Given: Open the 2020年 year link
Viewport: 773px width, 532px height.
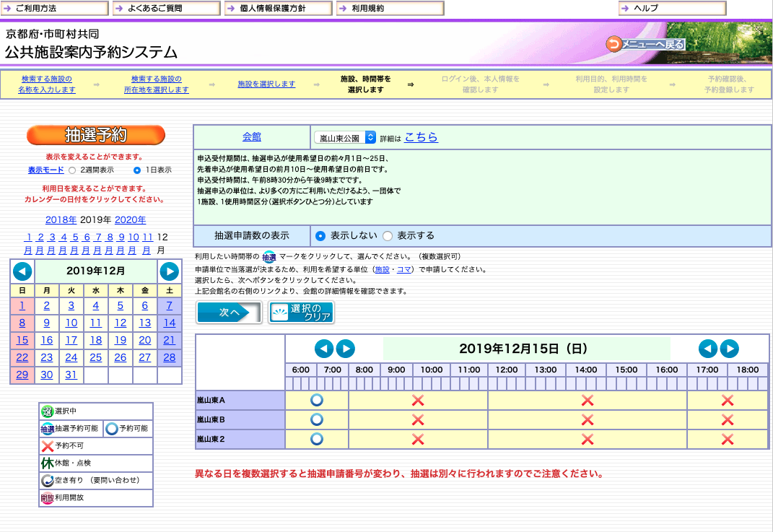Looking at the screenshot, I should (129, 220).
